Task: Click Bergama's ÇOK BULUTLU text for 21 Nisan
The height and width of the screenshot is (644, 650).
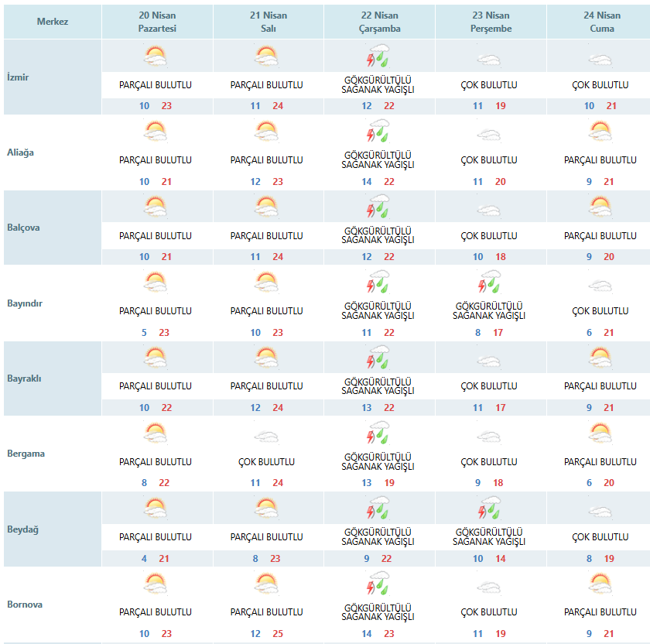Action: pyautogui.click(x=267, y=462)
